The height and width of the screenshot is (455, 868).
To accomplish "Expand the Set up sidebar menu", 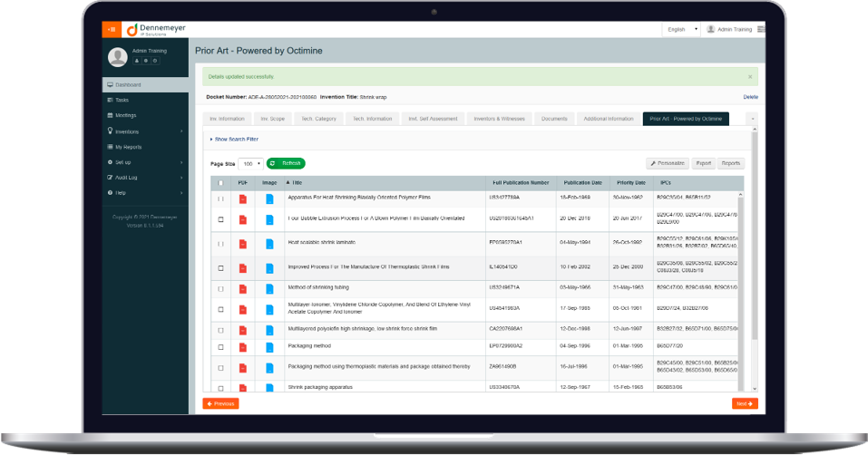I will 145,162.
